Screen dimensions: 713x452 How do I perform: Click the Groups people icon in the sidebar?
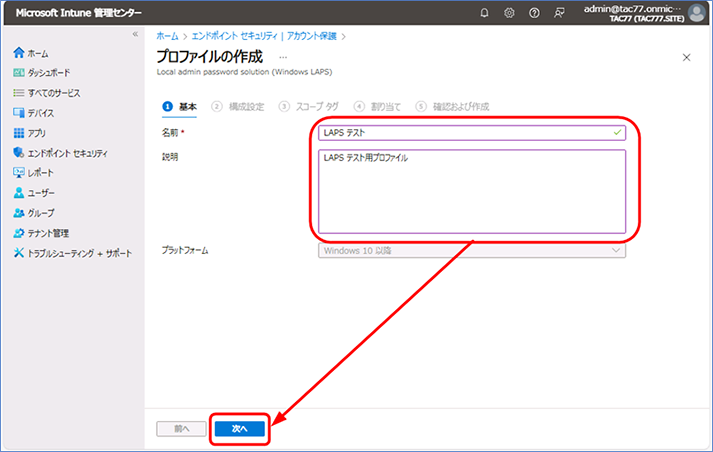(x=19, y=213)
